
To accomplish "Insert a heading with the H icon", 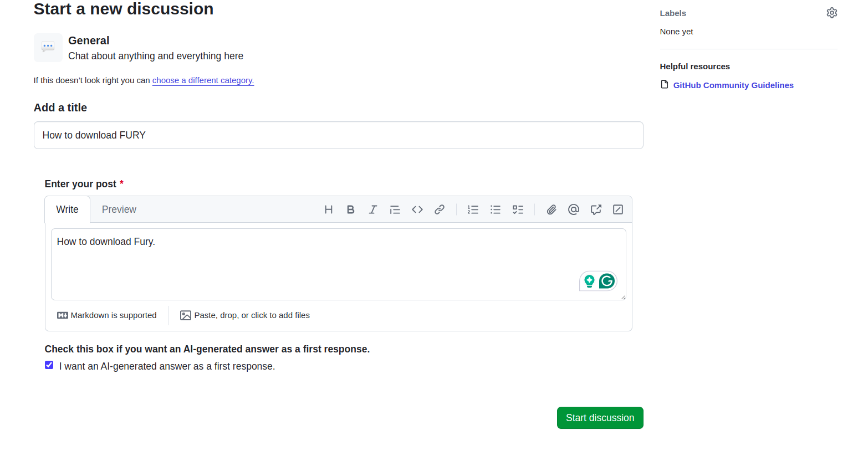I will [x=329, y=209].
